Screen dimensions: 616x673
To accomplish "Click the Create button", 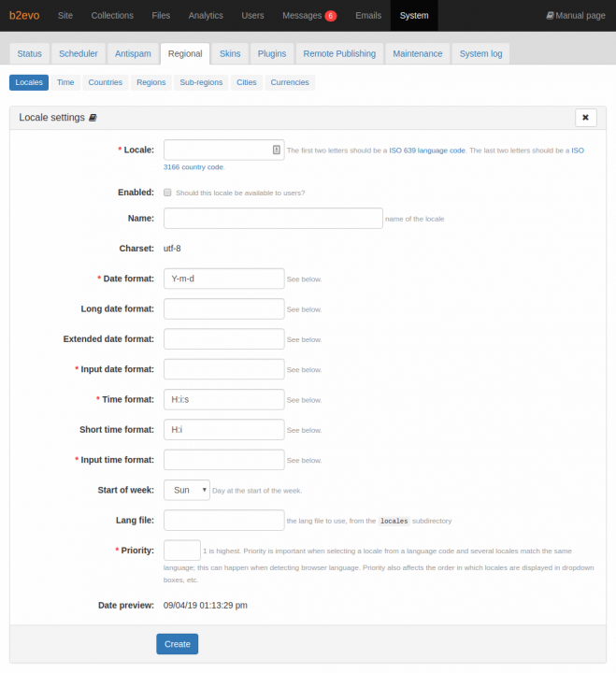I will coord(178,644).
